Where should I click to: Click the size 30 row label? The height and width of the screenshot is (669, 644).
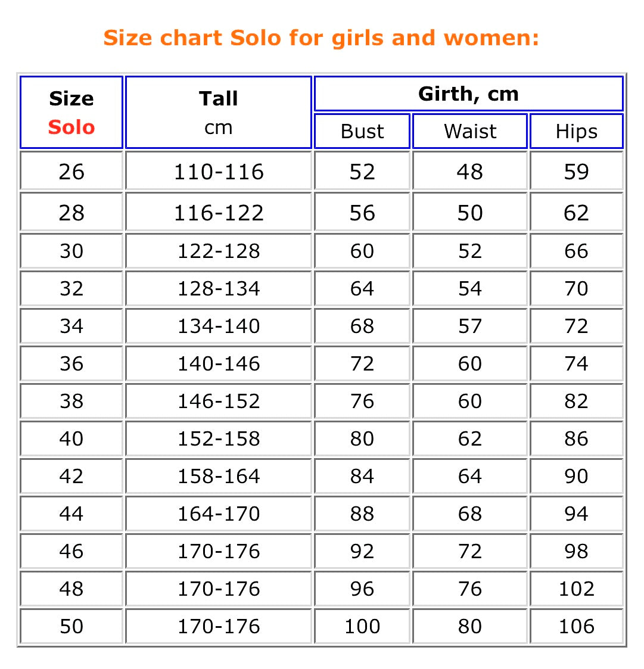point(71,251)
